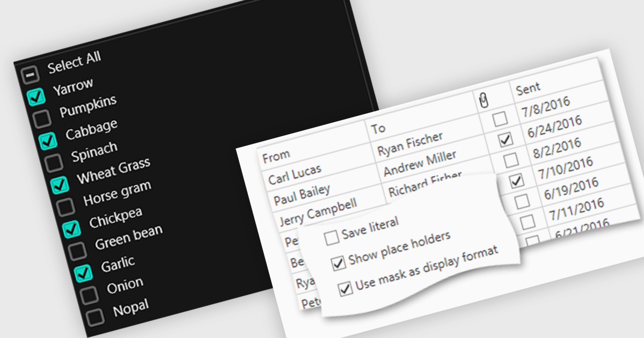644x338 pixels.
Task: Select the Green bean checkbox
Action: 77,250
